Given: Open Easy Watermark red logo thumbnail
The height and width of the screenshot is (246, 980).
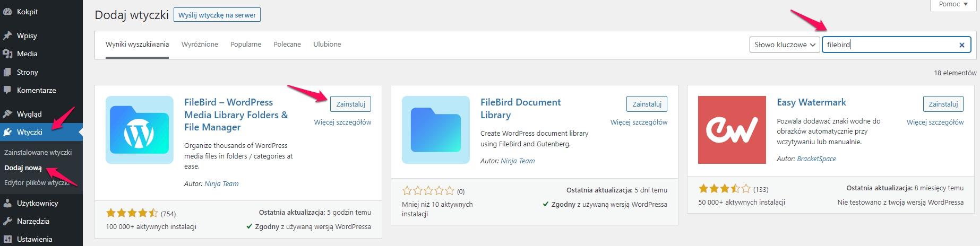Looking at the screenshot, I should (x=732, y=130).
